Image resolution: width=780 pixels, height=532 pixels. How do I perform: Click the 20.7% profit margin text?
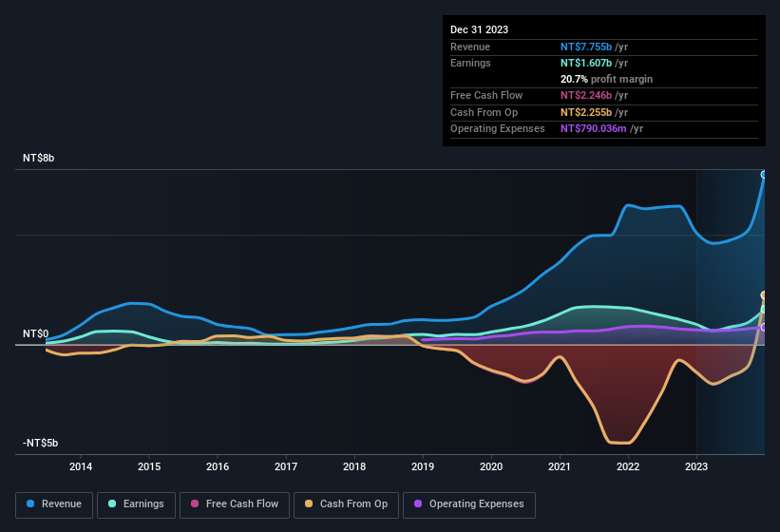coord(606,79)
